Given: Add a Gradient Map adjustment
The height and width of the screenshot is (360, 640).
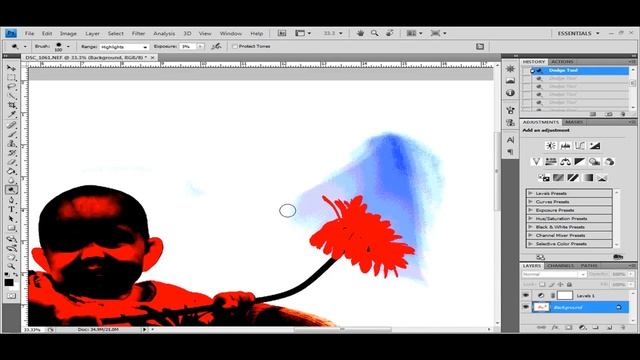Looking at the screenshot, I should pyautogui.click(x=588, y=178).
